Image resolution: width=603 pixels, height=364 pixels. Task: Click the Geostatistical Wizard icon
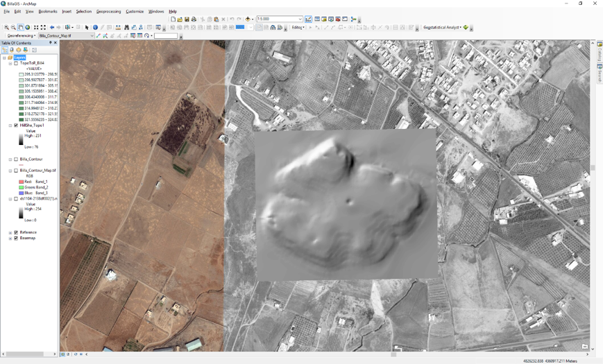pyautogui.click(x=466, y=27)
